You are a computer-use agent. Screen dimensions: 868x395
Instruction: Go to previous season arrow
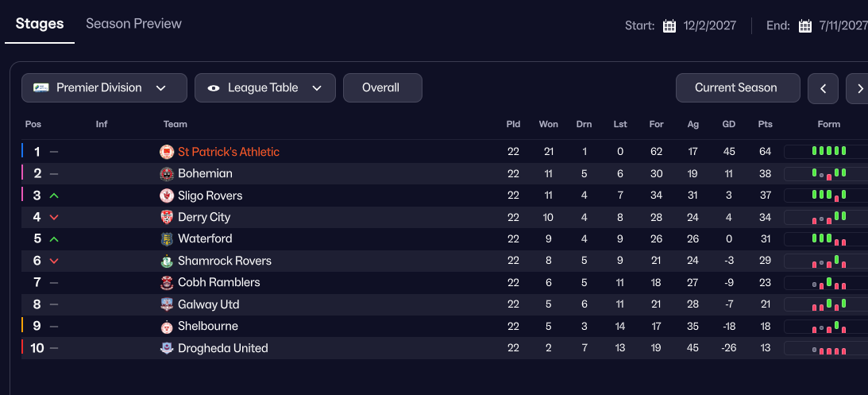pos(824,89)
